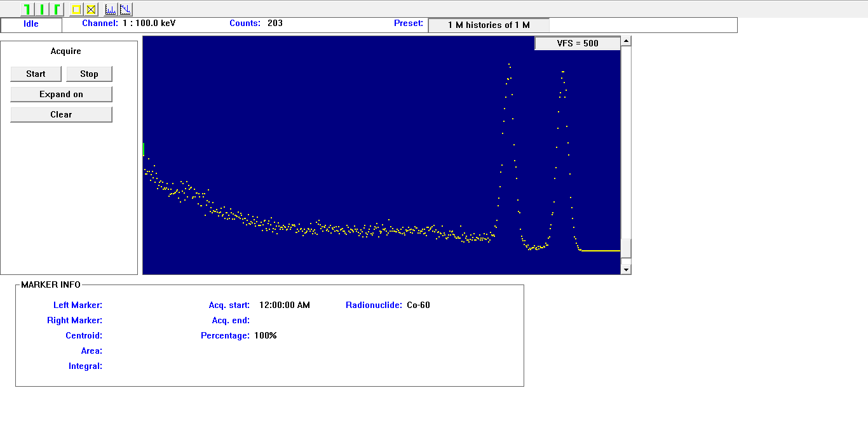Click the vertical scrollbar thumb beside spectrum
The image size is (868, 435).
click(x=626, y=248)
